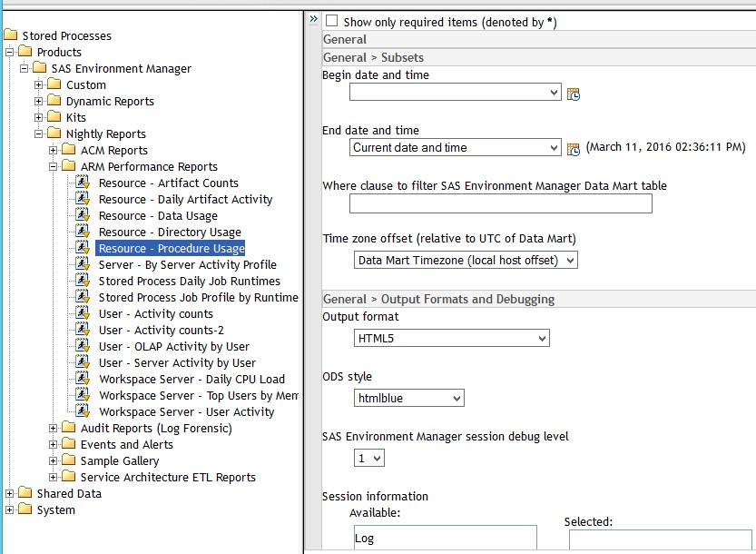756x554 pixels.
Task: Select Resource - Data Usage report
Action: tap(158, 216)
